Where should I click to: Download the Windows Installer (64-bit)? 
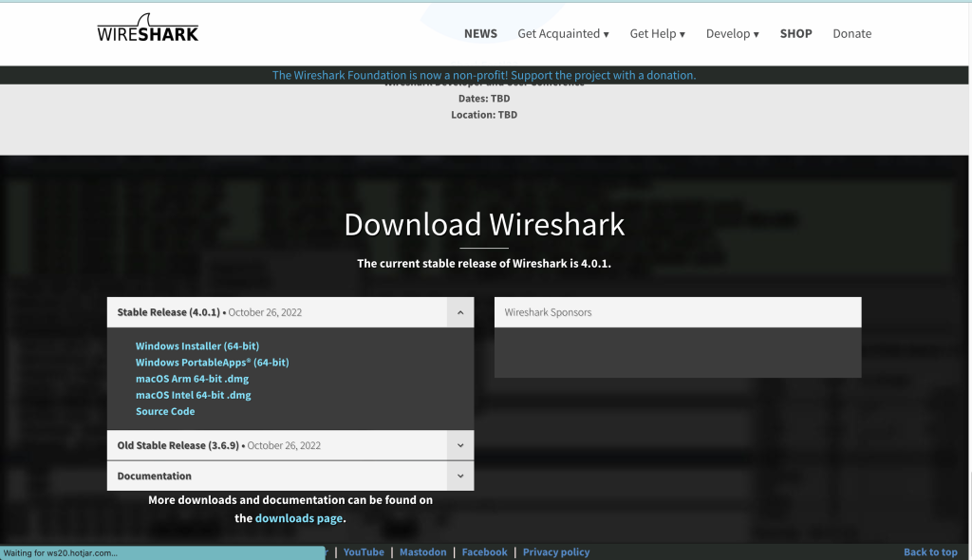(197, 346)
